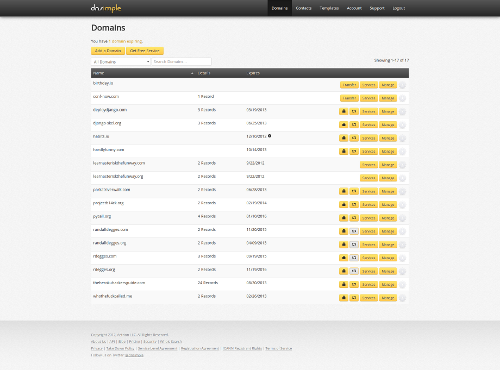Click Services in the birthday.io row
Image resolution: width=500 pixels, height=370 pixels.
[x=369, y=85]
